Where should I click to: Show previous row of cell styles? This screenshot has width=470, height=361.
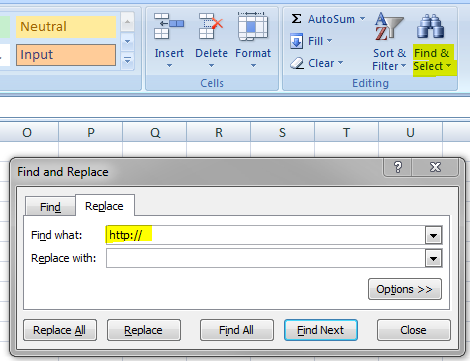coord(127,22)
